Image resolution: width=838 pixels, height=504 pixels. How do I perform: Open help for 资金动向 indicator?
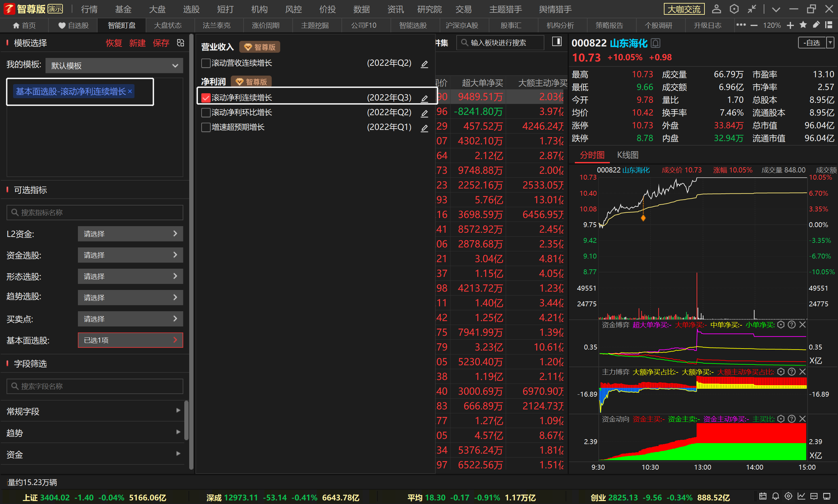coord(792,419)
